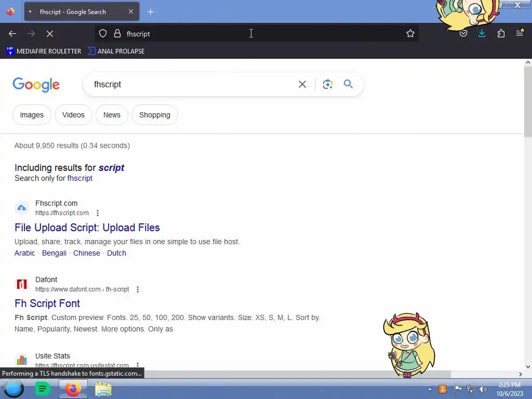The width and height of the screenshot is (532, 399).
Task: Open the Arabic sitelink
Action: click(x=25, y=253)
